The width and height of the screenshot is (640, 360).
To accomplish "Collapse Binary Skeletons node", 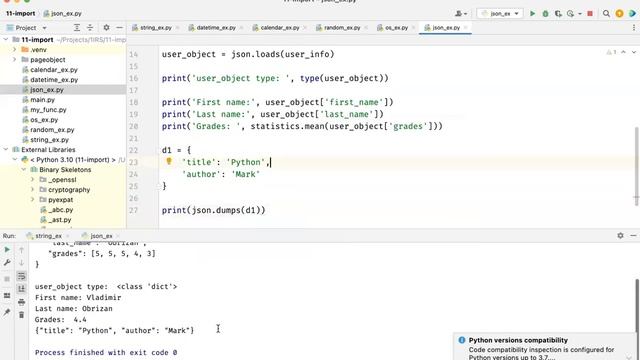I will 24,170.
